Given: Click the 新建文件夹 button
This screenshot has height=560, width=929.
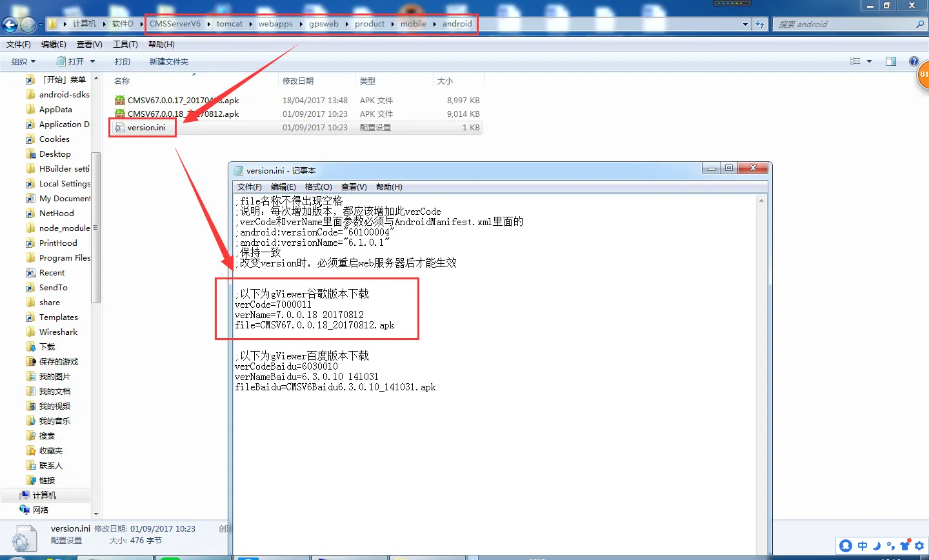Looking at the screenshot, I should click(x=169, y=61).
